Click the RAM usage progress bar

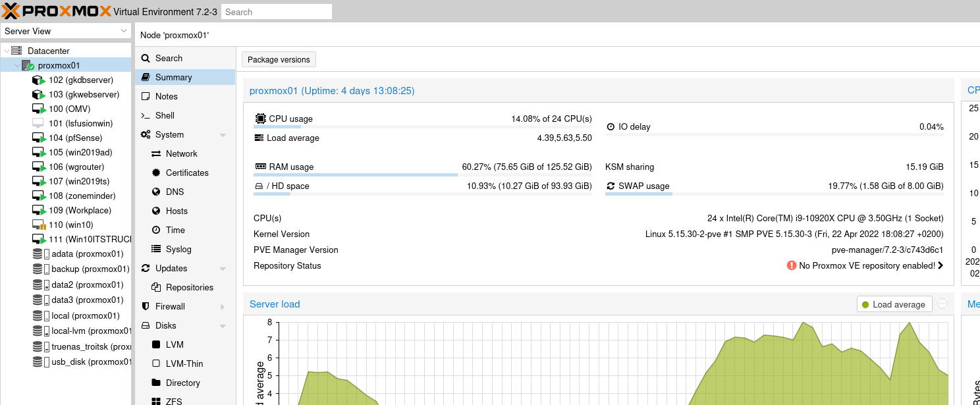(423, 175)
